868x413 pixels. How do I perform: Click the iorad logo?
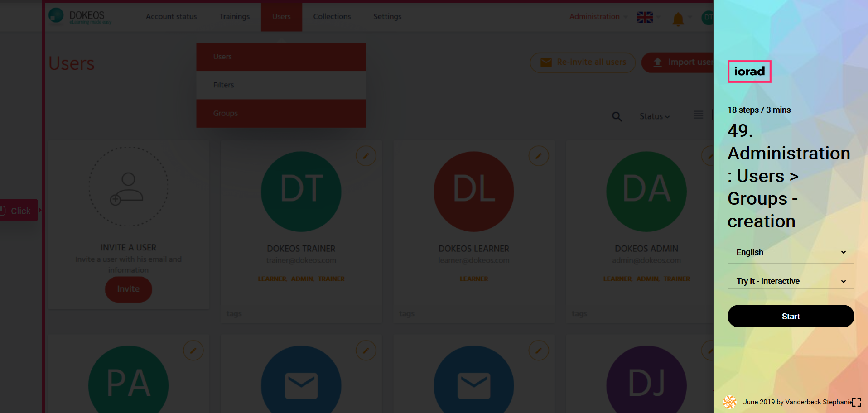pyautogui.click(x=749, y=72)
